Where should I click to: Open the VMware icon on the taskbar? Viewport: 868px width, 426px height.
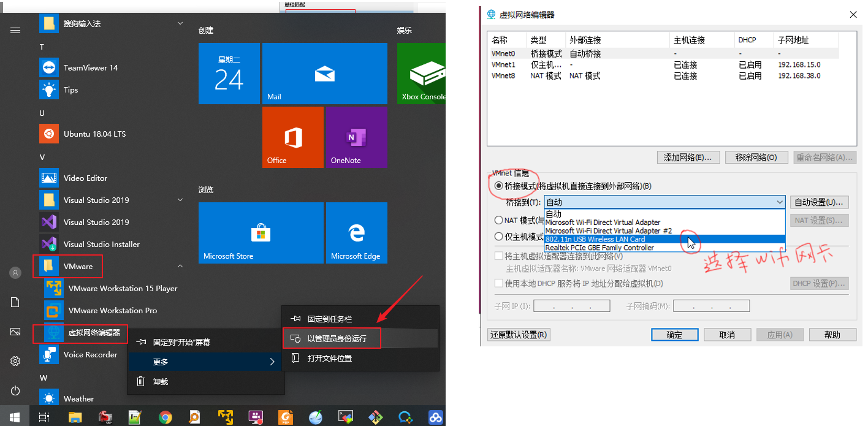225,417
